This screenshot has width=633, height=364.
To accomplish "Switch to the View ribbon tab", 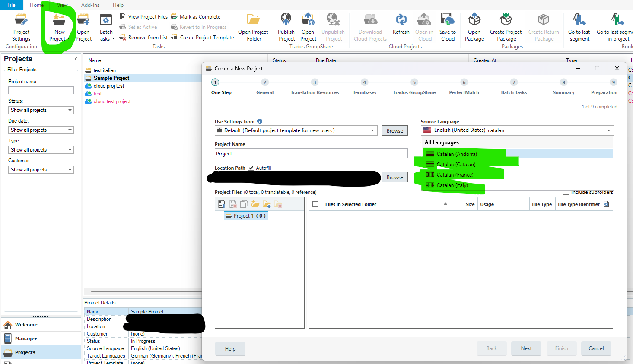I will click(62, 5).
